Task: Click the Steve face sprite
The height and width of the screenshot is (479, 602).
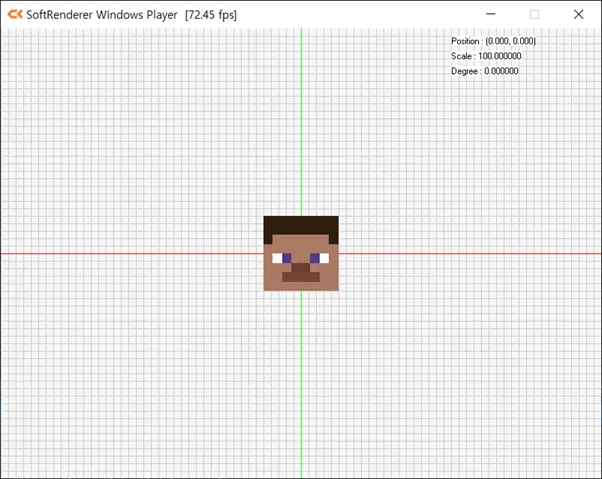Action: [301, 253]
